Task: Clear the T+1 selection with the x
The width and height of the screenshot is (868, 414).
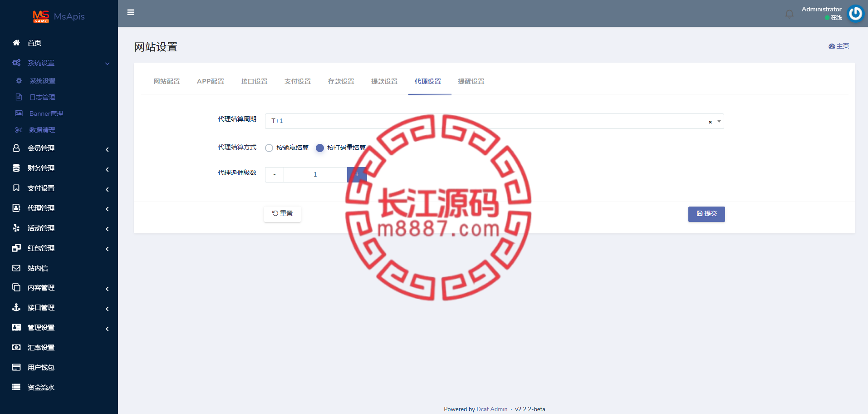Action: click(x=710, y=122)
